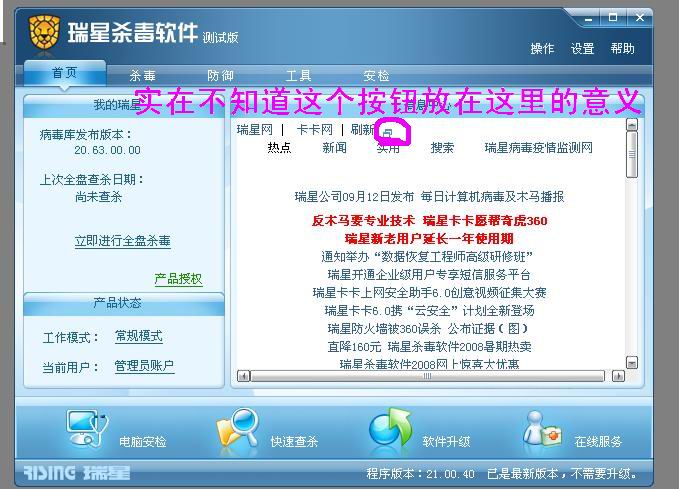Click the 管理员账户 current user link

point(144,366)
